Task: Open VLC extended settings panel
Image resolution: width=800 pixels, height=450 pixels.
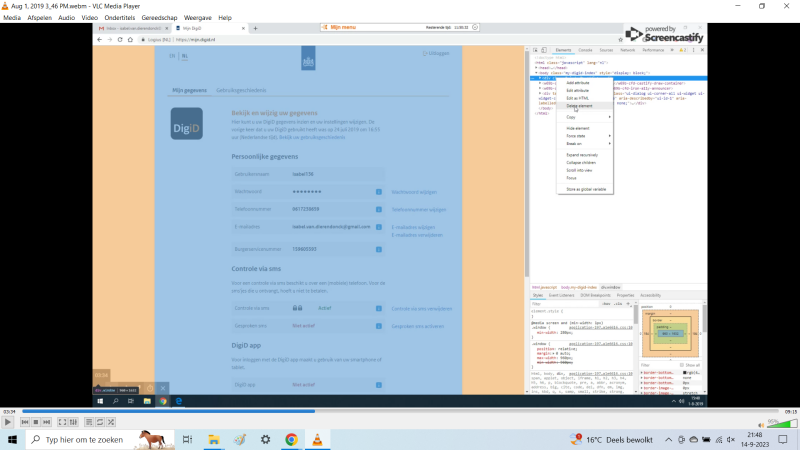Action: pos(73,423)
